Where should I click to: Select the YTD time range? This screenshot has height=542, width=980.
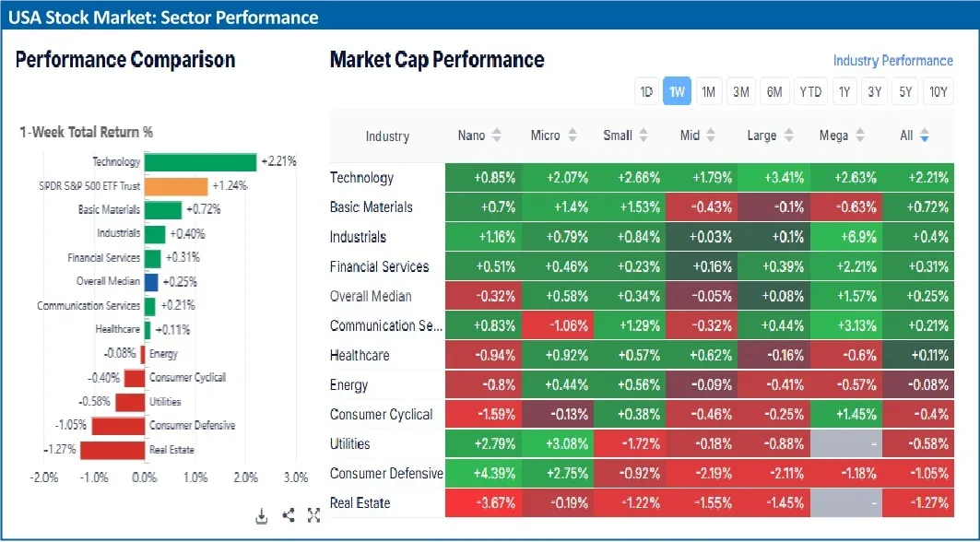pos(810,91)
